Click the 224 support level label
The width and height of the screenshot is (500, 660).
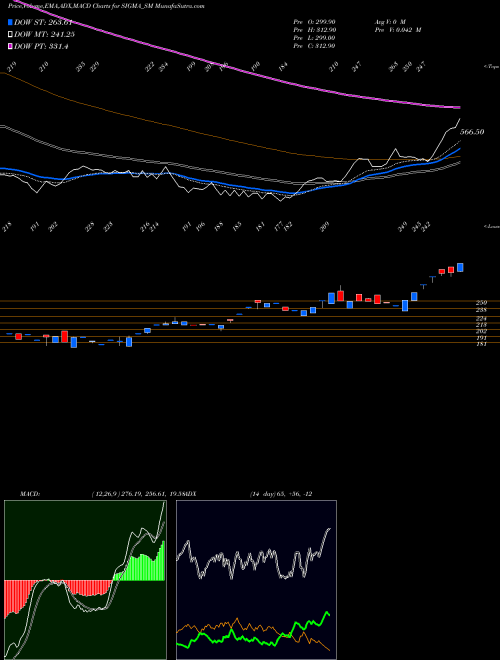pos(481,319)
